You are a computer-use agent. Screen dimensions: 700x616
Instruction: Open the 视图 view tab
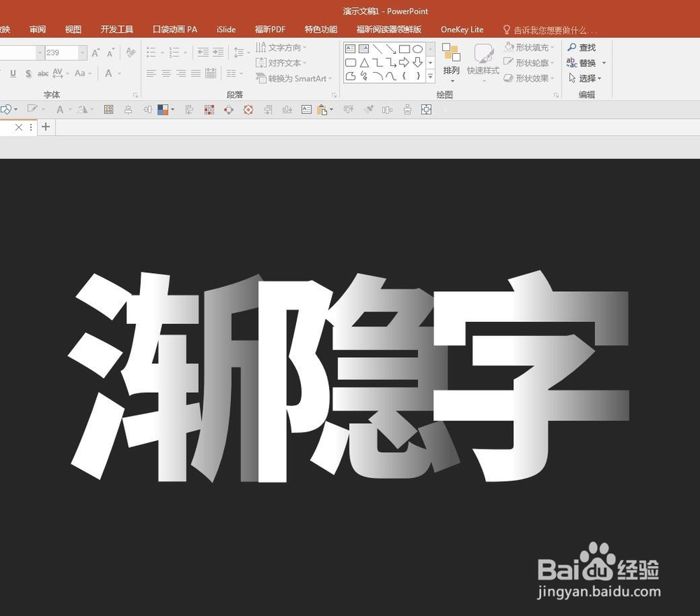click(x=73, y=29)
